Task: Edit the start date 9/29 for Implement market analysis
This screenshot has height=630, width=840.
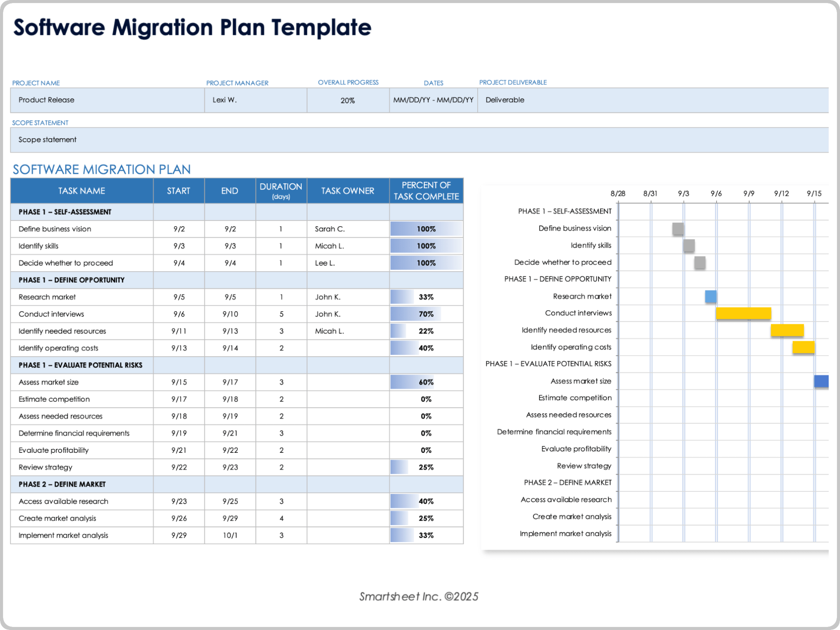Action: [178, 535]
